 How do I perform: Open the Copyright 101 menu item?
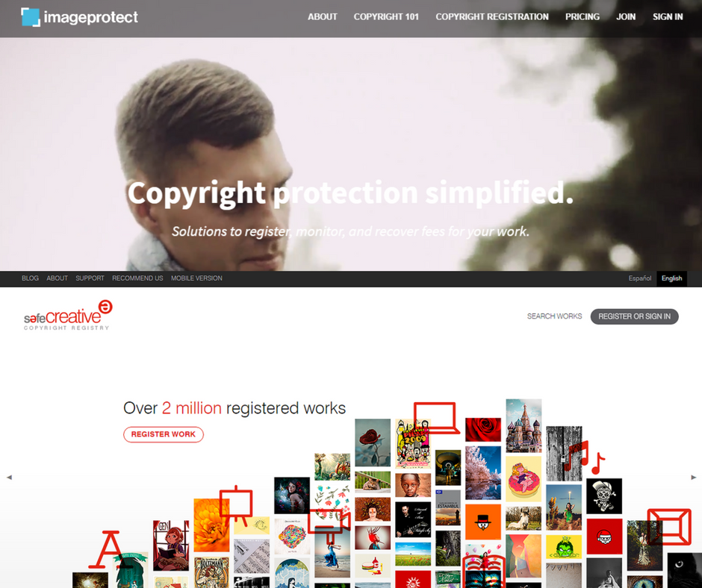pyautogui.click(x=386, y=16)
